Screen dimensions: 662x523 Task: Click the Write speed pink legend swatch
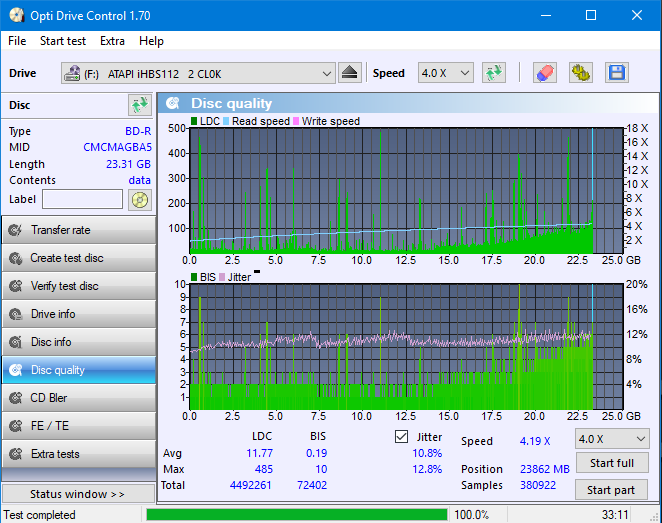(x=296, y=121)
